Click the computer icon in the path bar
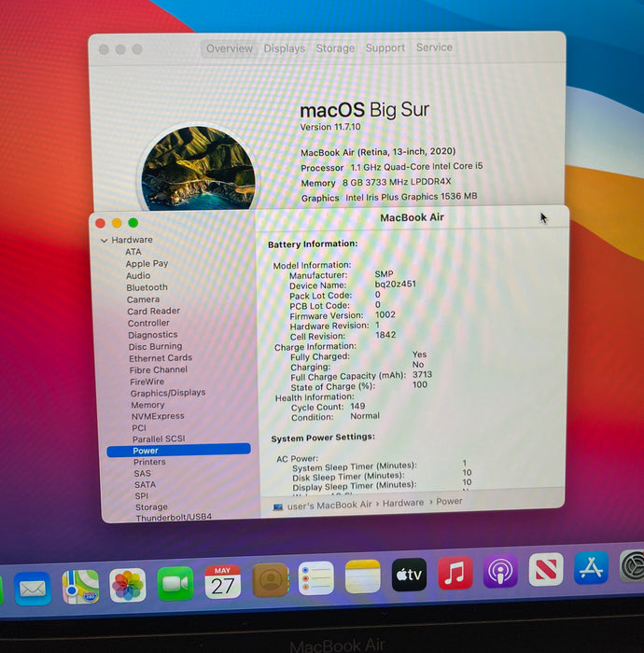644x653 pixels. (278, 507)
